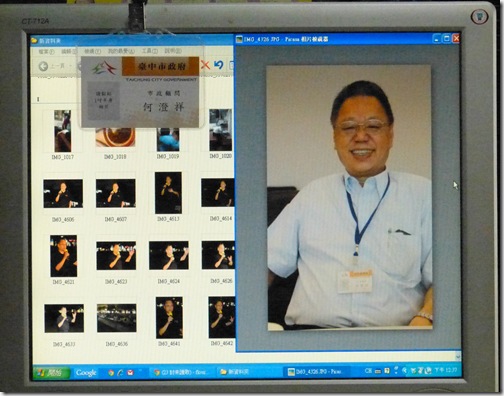Click the Explorer scrollbar down arrow
504x396 pixels.
pyautogui.click(x=458, y=356)
